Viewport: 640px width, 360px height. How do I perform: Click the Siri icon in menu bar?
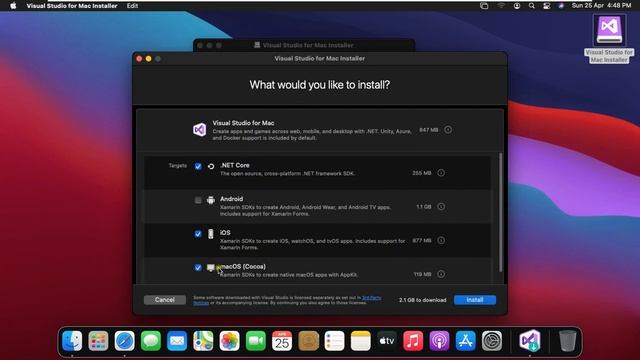coord(561,6)
